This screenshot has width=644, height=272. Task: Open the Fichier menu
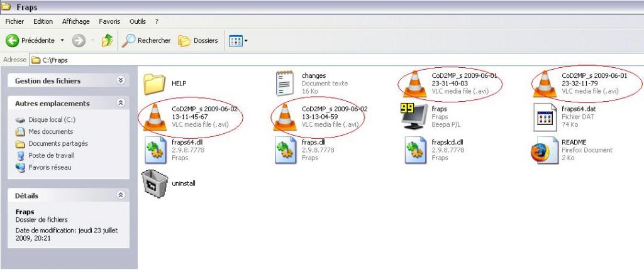pyautogui.click(x=15, y=21)
